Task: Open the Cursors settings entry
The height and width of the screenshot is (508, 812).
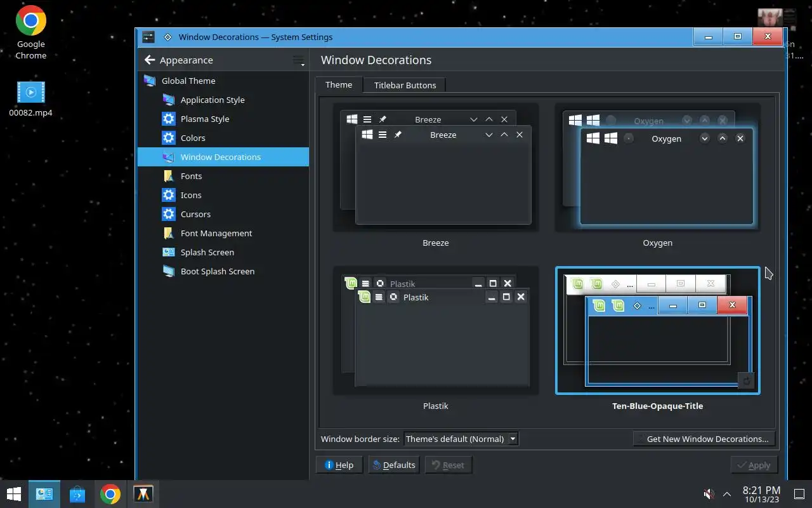Action: point(223,214)
